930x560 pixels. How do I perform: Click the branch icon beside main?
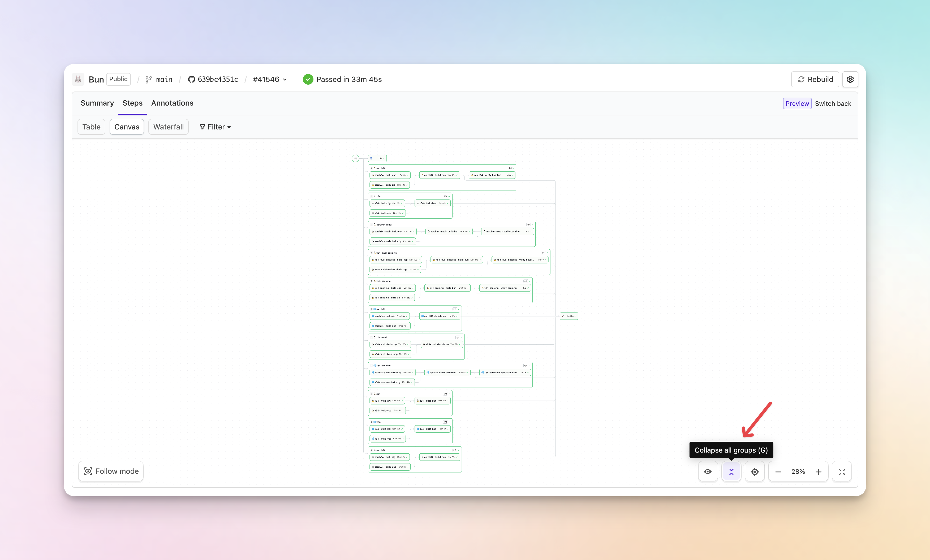(x=149, y=79)
